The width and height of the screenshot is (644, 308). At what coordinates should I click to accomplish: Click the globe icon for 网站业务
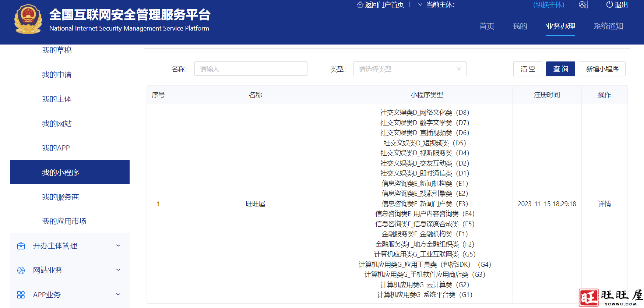[x=21, y=270]
